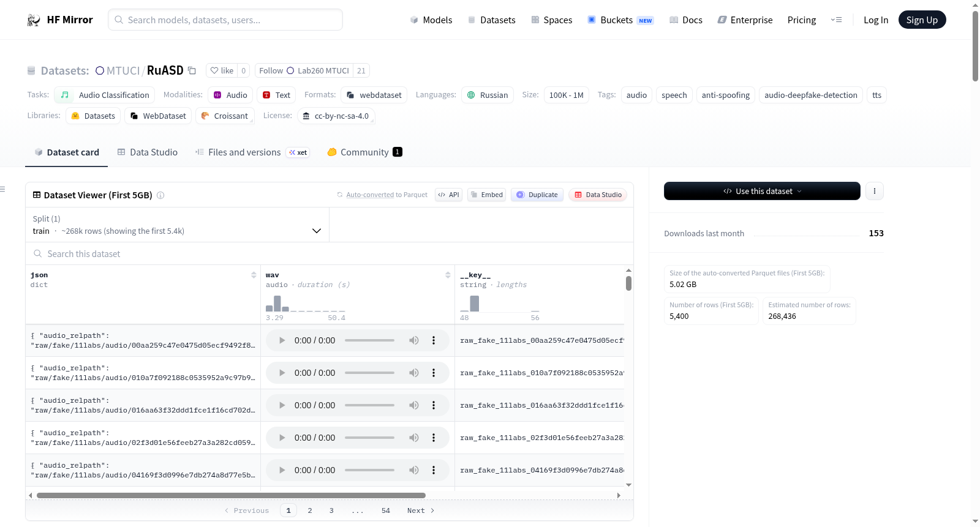Open Data Studio from viewer header
Viewport: 980px width, 527px height.
pyautogui.click(x=597, y=195)
